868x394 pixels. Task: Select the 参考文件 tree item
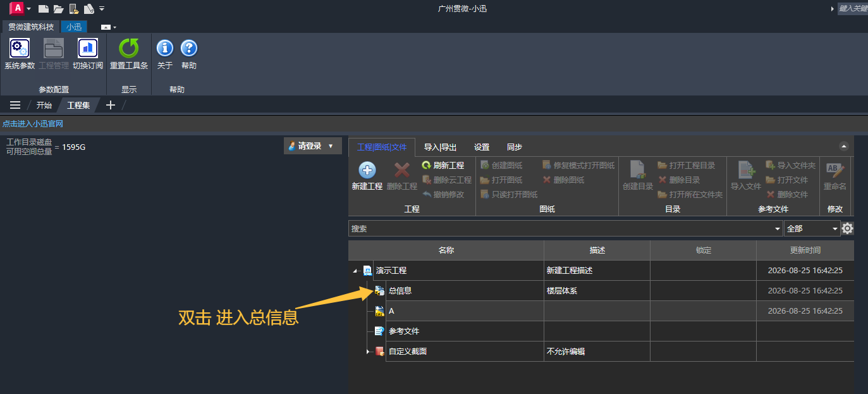[404, 331]
